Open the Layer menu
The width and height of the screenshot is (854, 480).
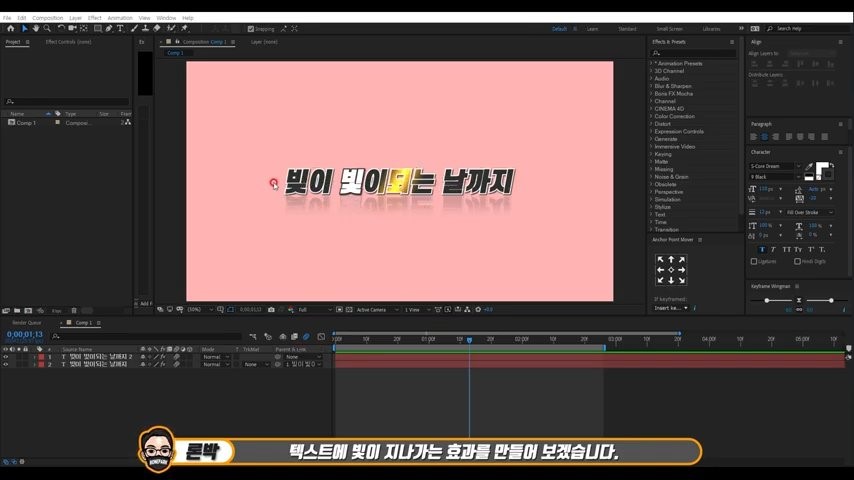tap(75, 18)
